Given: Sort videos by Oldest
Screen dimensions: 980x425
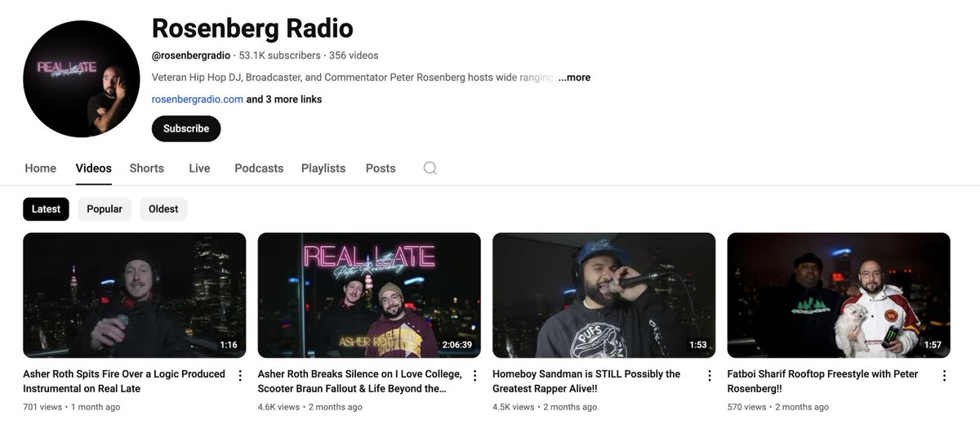Looking at the screenshot, I should [x=163, y=209].
